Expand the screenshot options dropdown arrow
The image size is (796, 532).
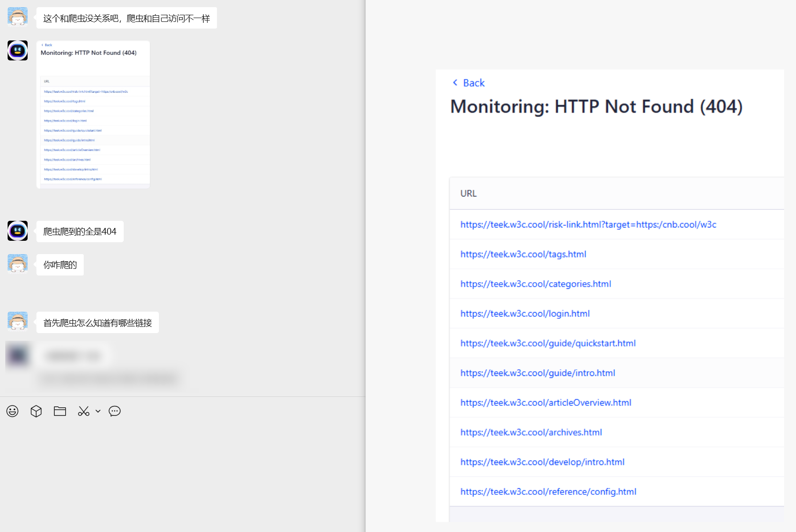(x=98, y=411)
